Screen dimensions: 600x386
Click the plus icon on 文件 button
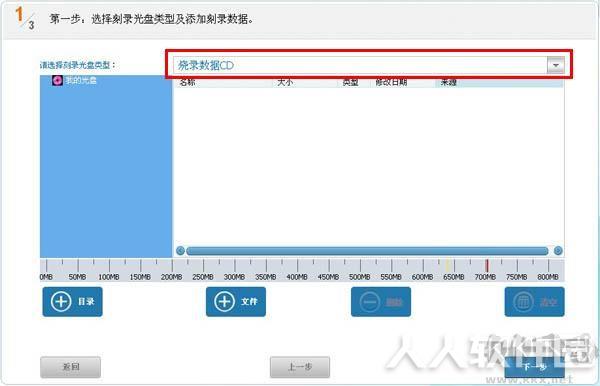[x=224, y=301]
